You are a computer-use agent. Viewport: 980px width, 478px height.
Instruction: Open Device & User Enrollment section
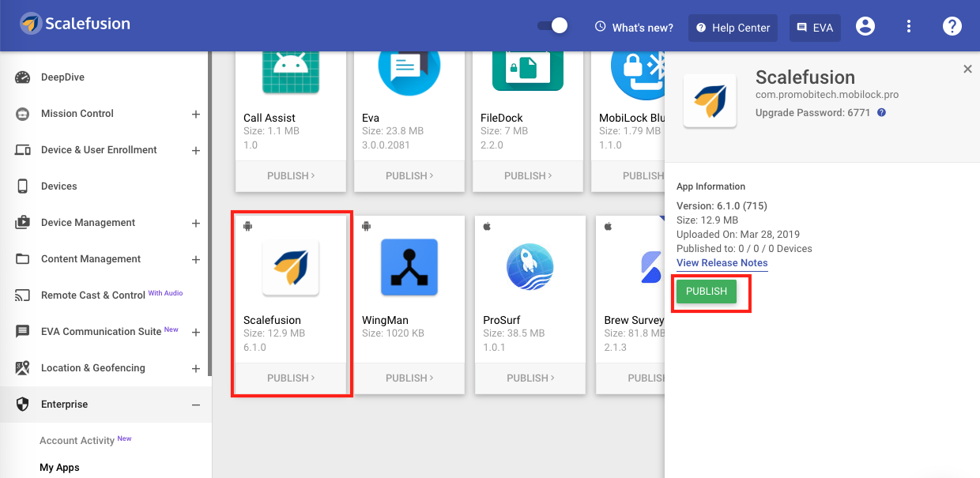click(x=99, y=150)
